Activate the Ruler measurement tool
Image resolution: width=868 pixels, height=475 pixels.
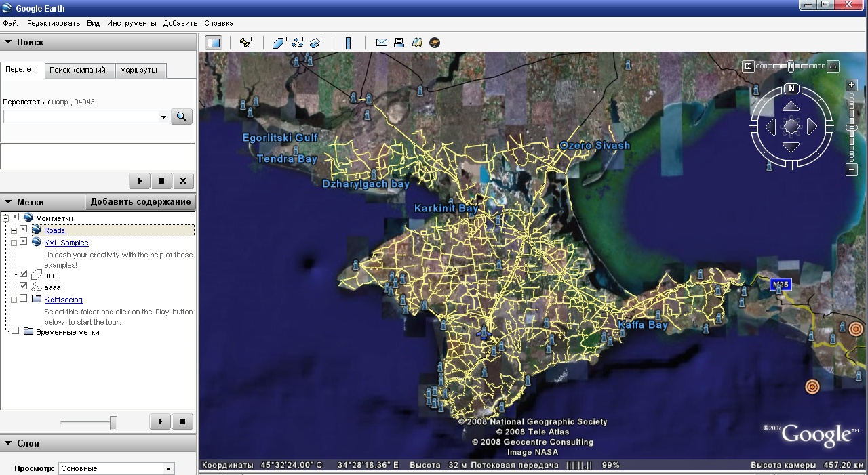point(348,43)
